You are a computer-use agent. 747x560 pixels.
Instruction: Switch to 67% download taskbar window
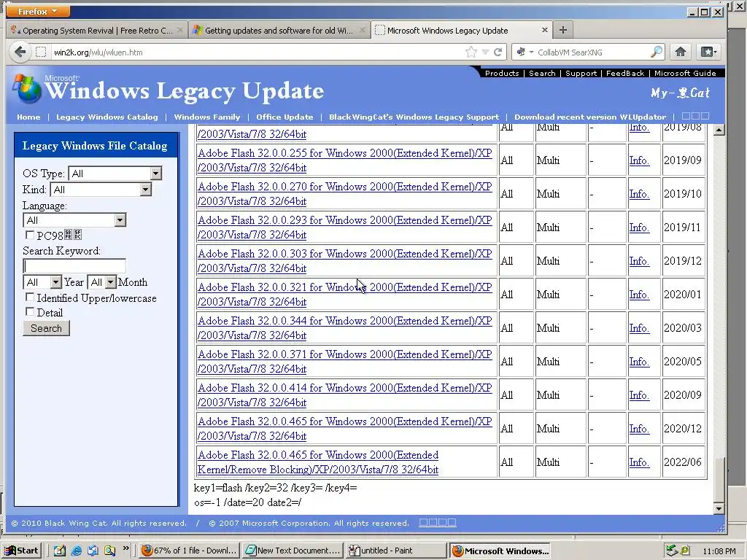190,551
